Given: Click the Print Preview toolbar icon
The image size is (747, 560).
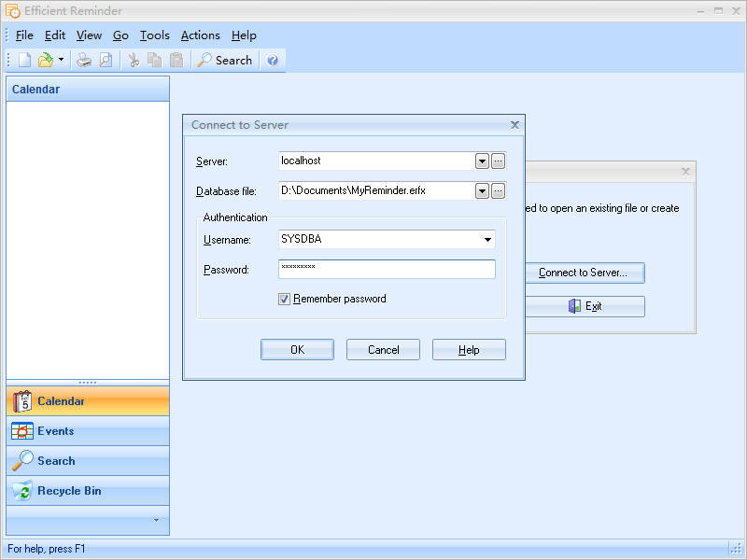Looking at the screenshot, I should tap(106, 60).
